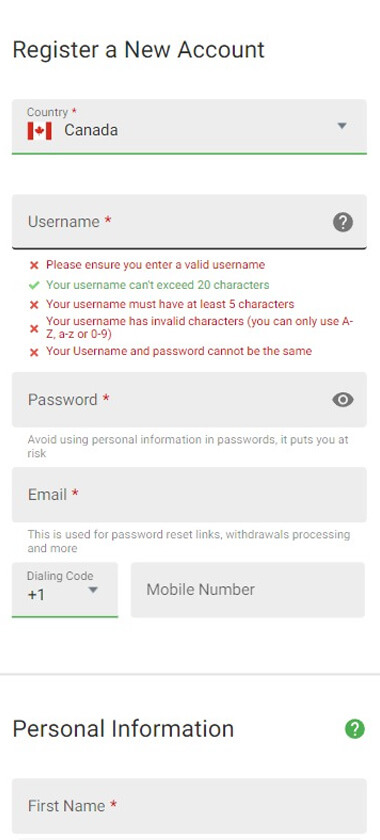380x840 pixels.
Task: Click the red X beside valid username message
Action: pyautogui.click(x=34, y=265)
